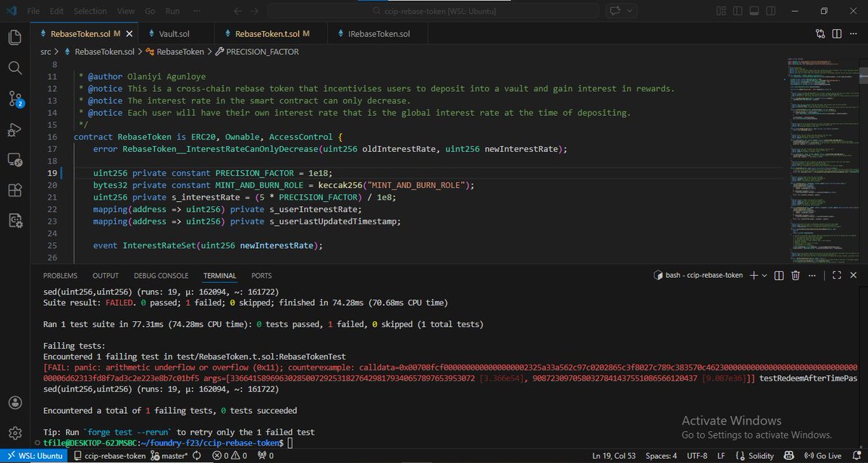The image size is (868, 463).
Task: Open the Explorer view in activity bar
Action: (x=15, y=38)
